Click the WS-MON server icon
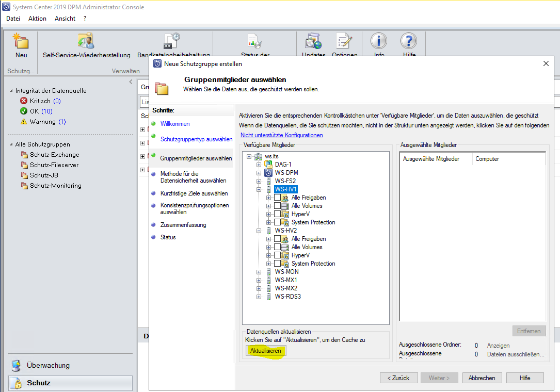560x392 pixels. (268, 272)
